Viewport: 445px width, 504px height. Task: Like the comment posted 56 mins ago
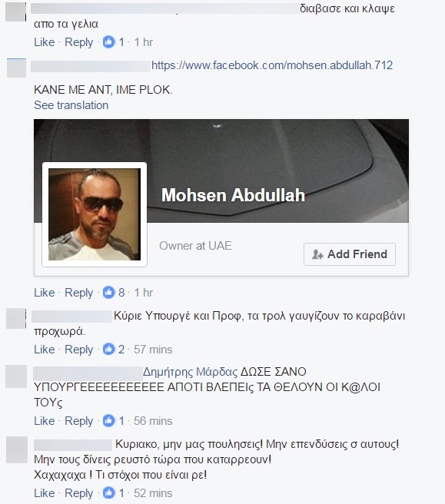(x=45, y=421)
